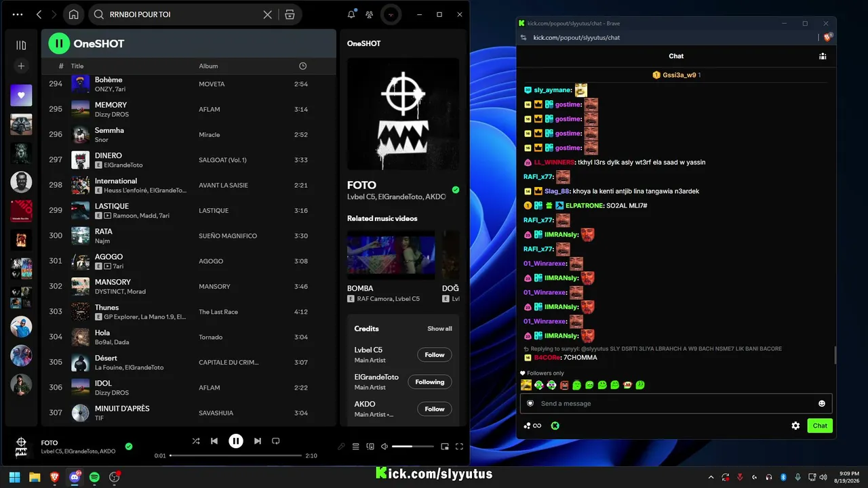Open the Miracle album link for Semmha
The image size is (868, 488).
pyautogui.click(x=209, y=135)
